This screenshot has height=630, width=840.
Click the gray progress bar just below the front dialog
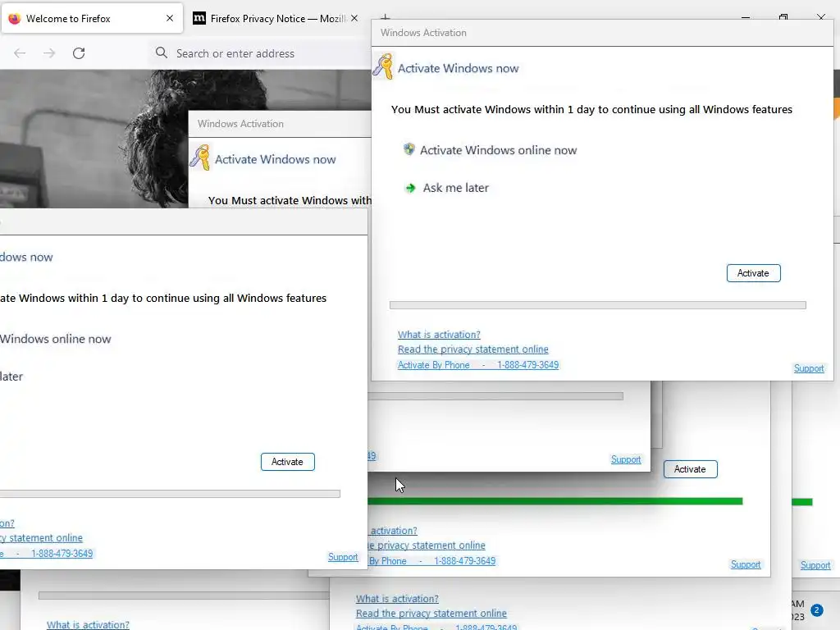(495, 396)
